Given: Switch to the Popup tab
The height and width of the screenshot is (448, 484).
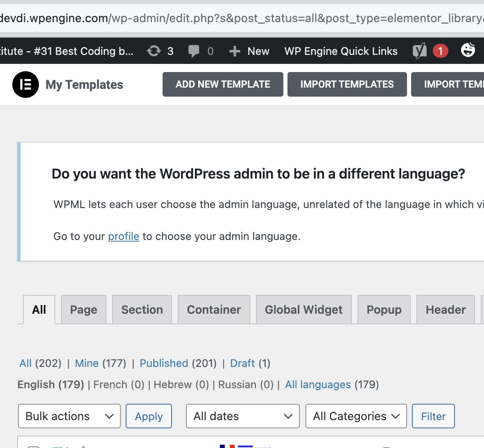Looking at the screenshot, I should coord(384,309).
